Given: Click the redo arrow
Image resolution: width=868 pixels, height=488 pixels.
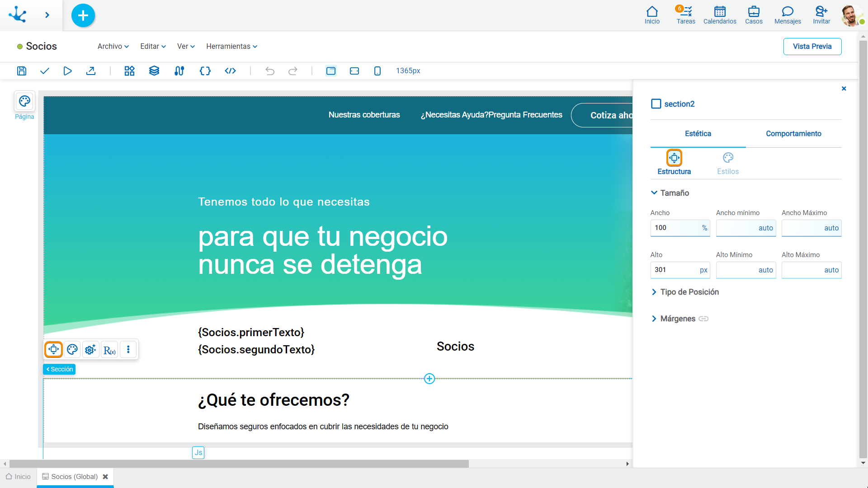Looking at the screenshot, I should (x=293, y=71).
